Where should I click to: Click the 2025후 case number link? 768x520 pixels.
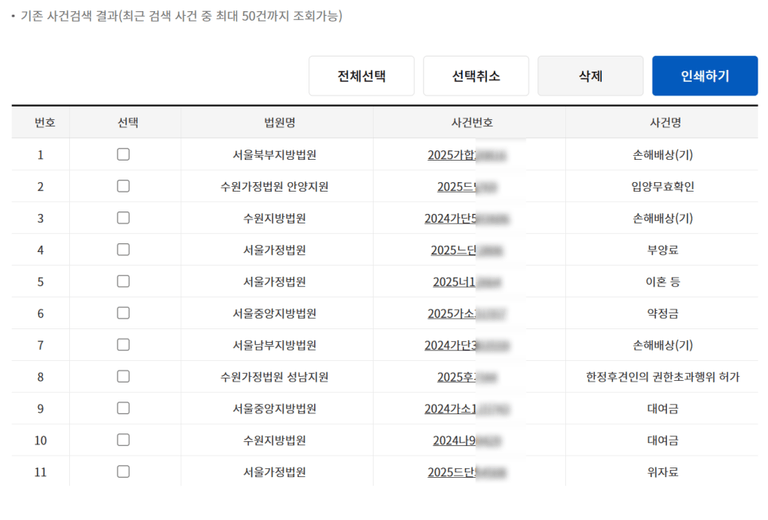pos(466,377)
